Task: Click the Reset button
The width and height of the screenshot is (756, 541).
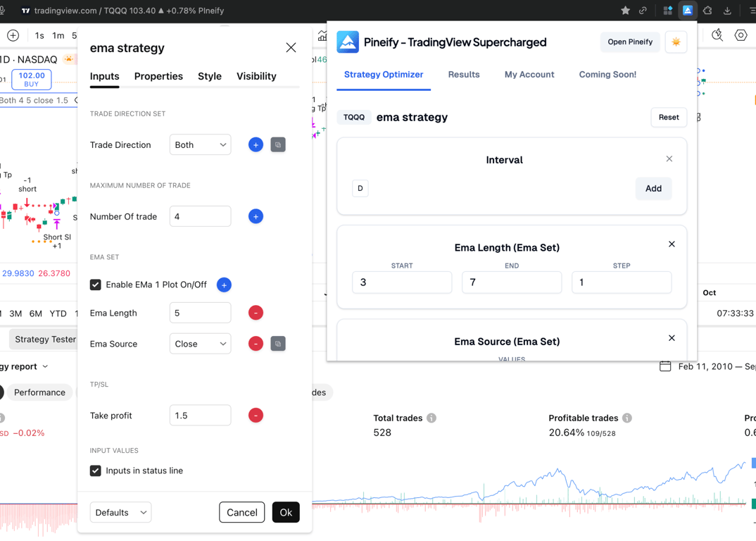Action: 669,117
